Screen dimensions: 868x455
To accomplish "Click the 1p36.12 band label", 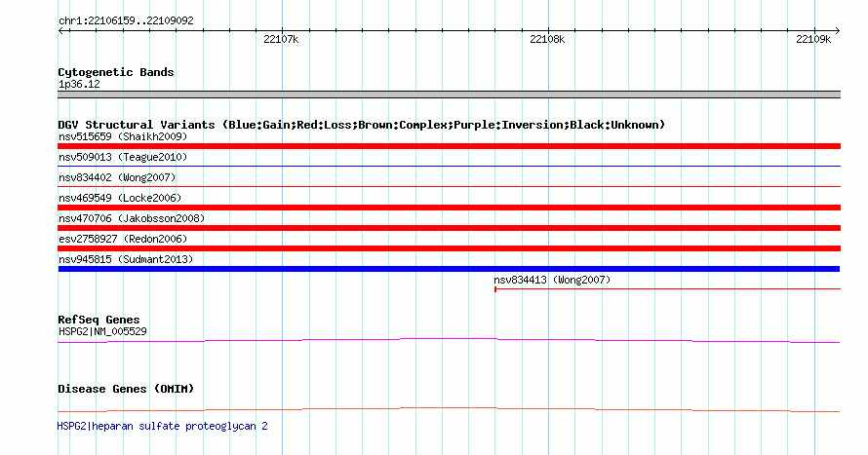I will click(79, 84).
